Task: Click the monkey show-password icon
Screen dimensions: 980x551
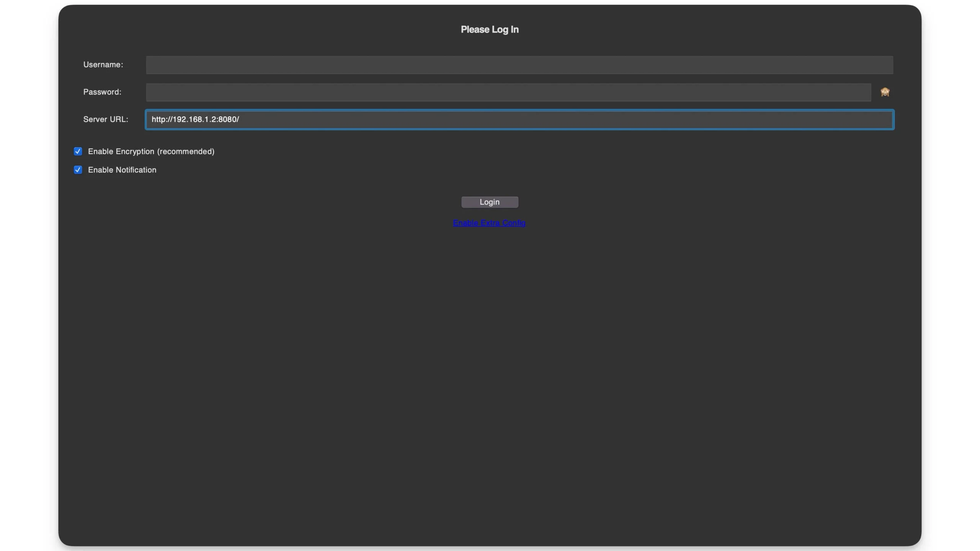Action: point(885,92)
